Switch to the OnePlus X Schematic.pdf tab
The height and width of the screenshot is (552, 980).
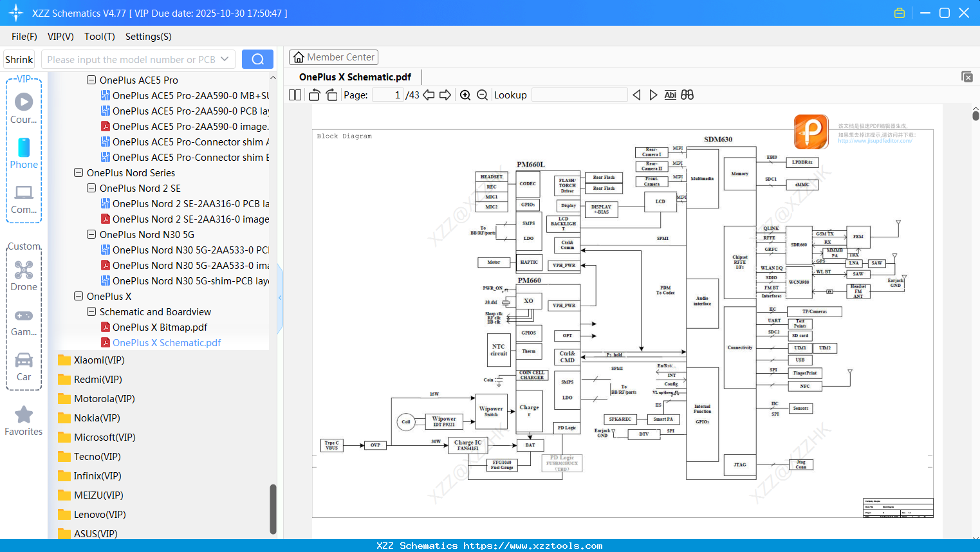[x=354, y=77]
